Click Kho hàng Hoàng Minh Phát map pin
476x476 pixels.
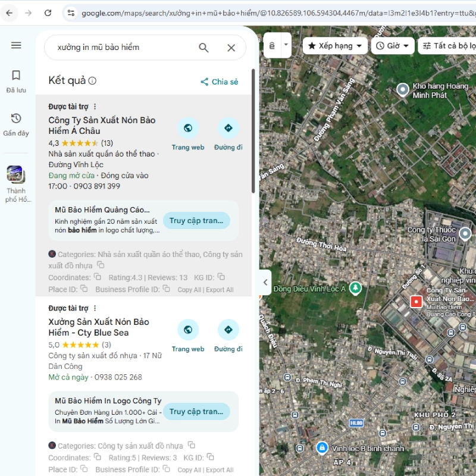point(403,90)
